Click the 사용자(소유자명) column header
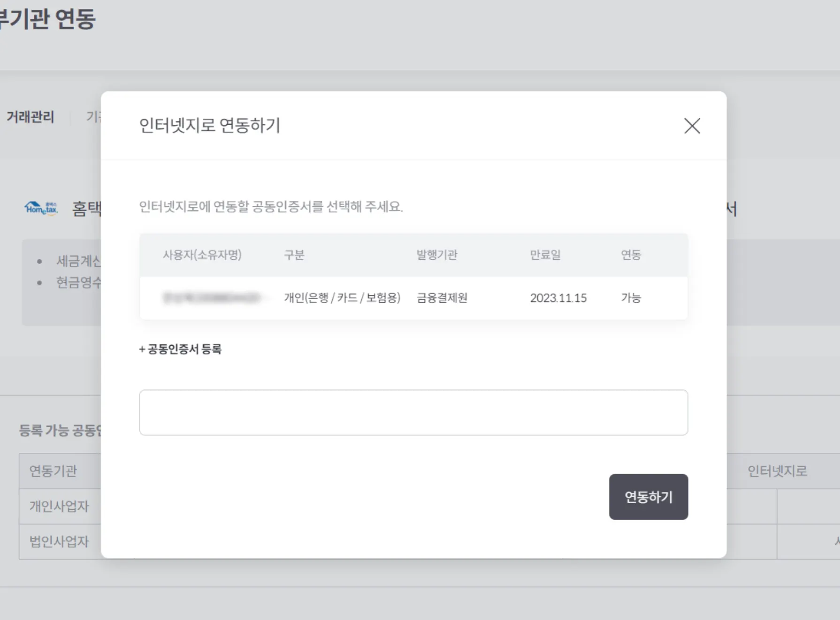This screenshot has width=840, height=620. [x=202, y=255]
